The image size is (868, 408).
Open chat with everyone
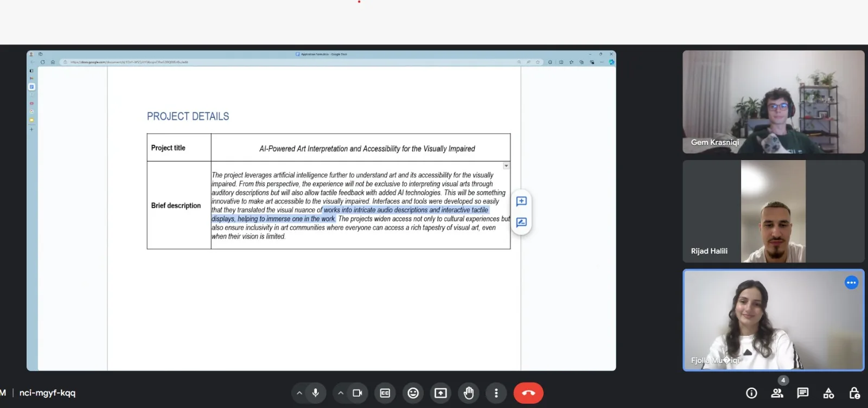(x=803, y=393)
